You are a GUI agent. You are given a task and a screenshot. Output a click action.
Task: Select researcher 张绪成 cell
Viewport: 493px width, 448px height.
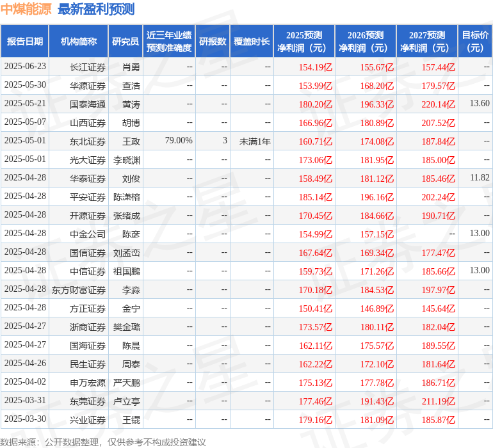(x=127, y=215)
